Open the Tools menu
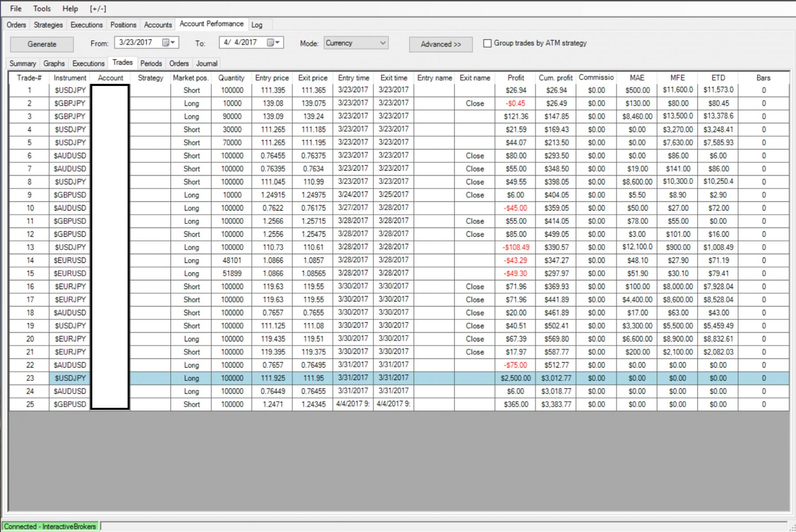The width and height of the screenshot is (796, 532). click(x=42, y=8)
